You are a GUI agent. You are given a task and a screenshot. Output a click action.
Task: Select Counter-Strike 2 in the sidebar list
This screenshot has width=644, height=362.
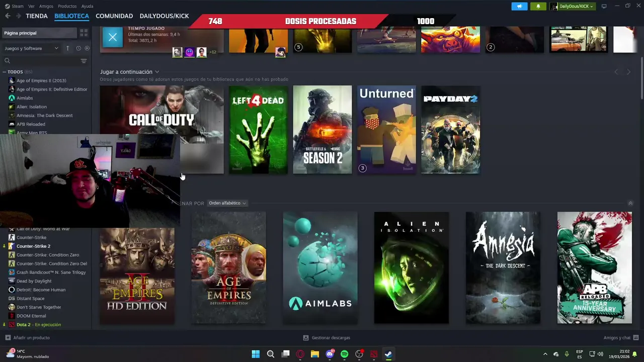[x=33, y=246]
